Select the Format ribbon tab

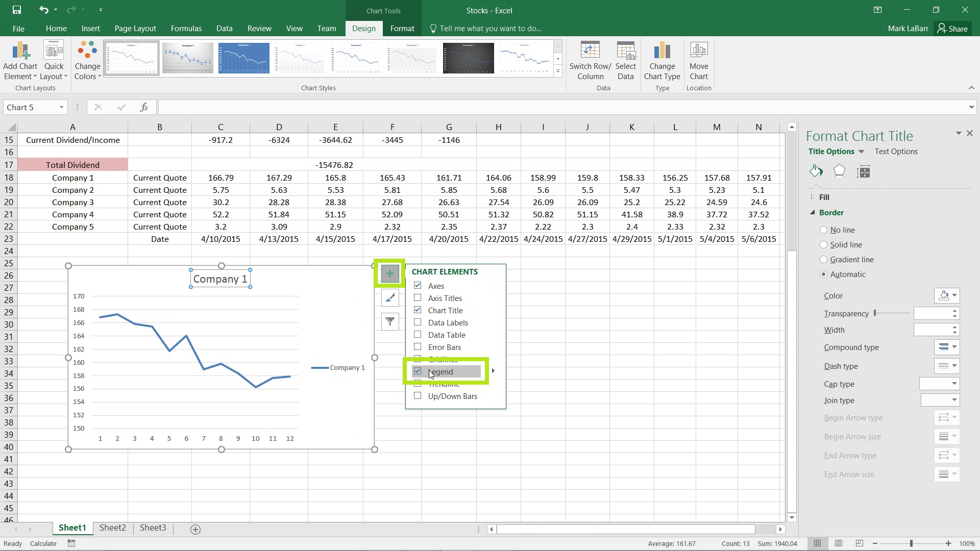click(x=402, y=28)
